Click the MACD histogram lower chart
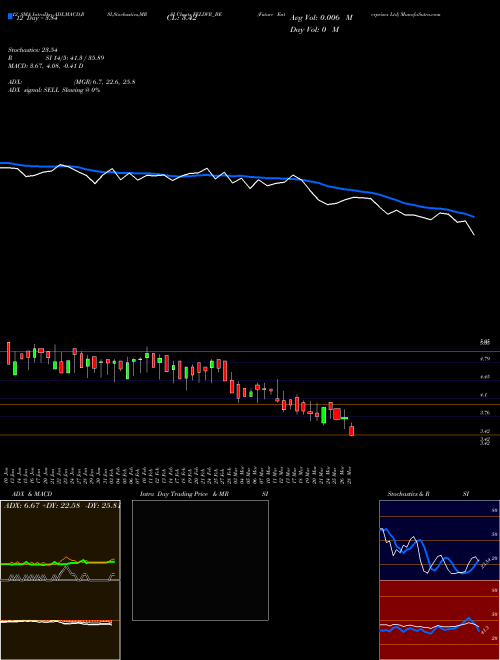Viewport: 500px width, 660px height. pos(60,620)
